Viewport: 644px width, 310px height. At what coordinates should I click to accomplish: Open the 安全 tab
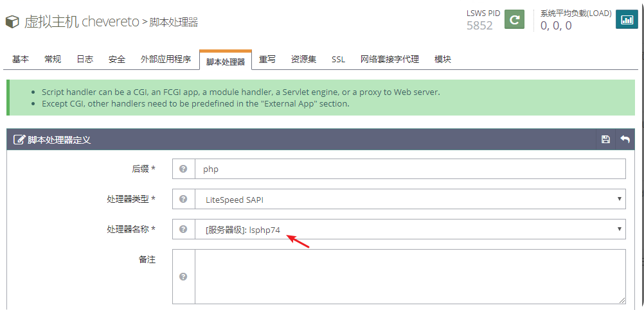(117, 60)
